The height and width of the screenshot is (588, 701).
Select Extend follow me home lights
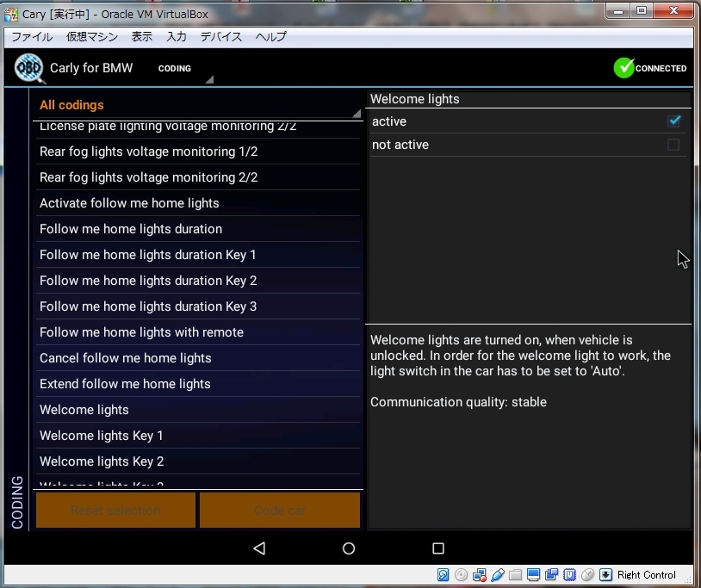pyautogui.click(x=197, y=384)
